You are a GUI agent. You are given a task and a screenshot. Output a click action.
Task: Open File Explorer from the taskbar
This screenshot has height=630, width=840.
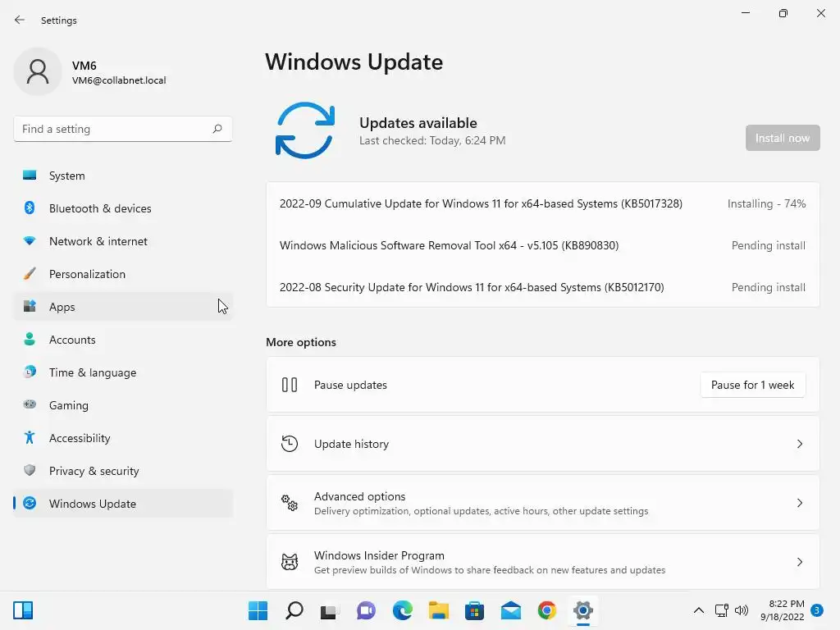point(438,610)
